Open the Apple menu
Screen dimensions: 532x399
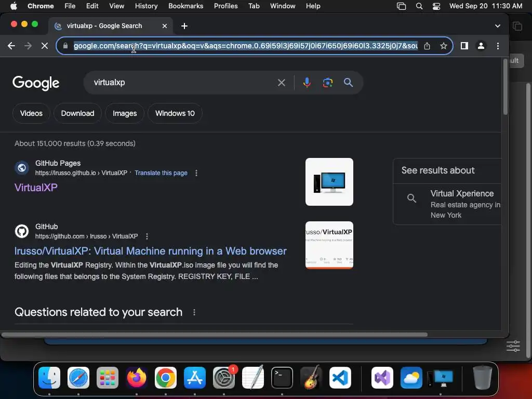14,6
